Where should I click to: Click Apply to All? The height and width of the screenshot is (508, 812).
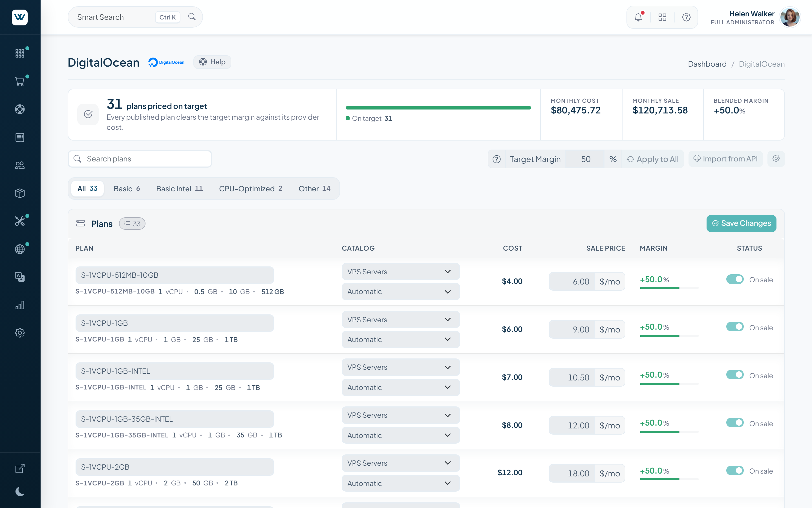pyautogui.click(x=653, y=159)
